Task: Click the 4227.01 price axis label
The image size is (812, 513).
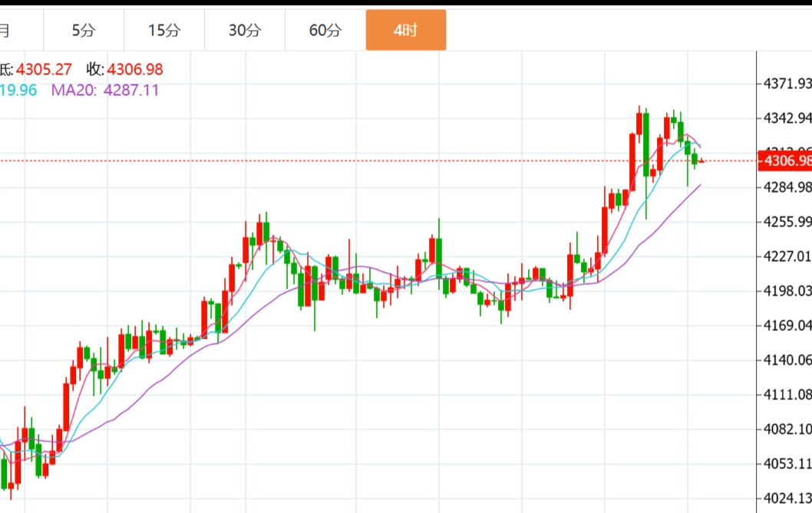Action: pos(787,256)
